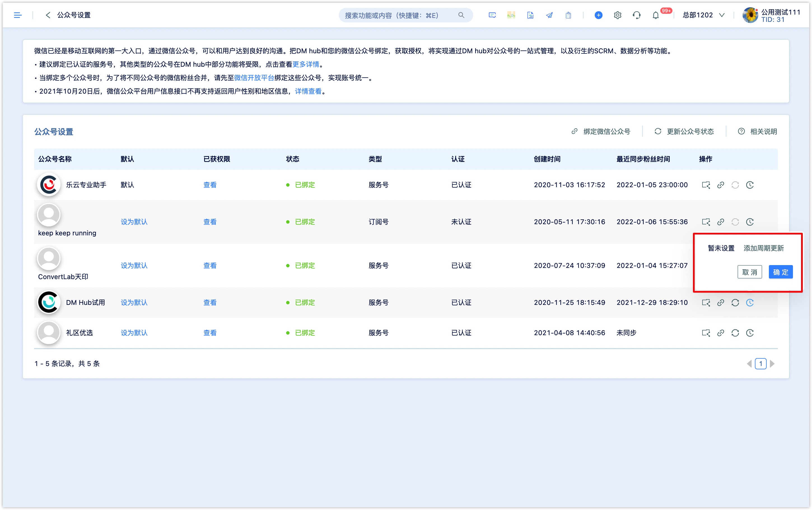Screen dimensions: 812x510
Task: Open the message card icon in top bar
Action: (x=492, y=15)
